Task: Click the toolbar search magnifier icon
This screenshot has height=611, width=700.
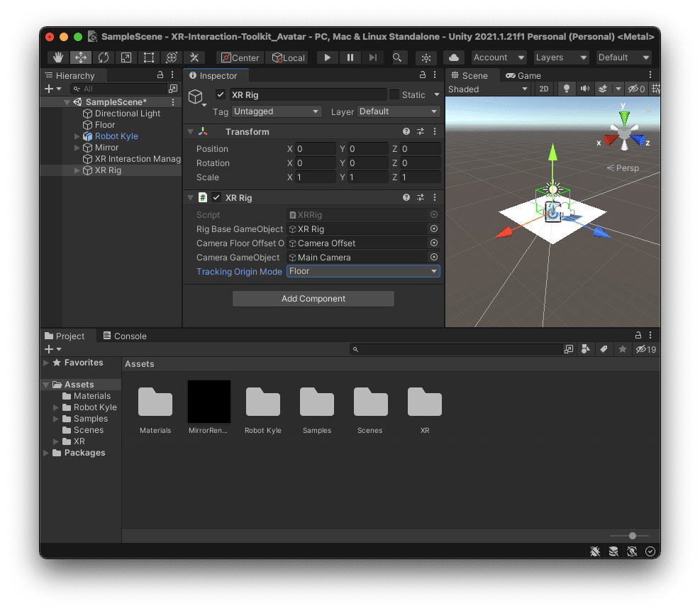Action: (397, 57)
